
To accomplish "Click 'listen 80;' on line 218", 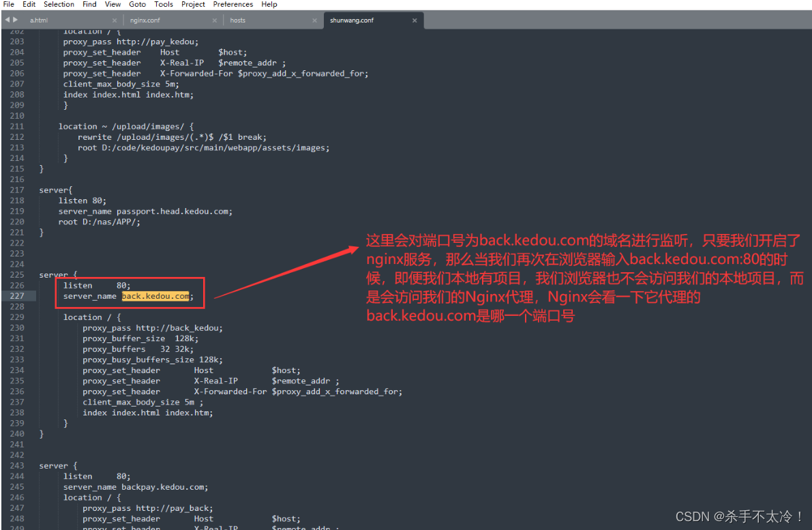I will 82,201.
